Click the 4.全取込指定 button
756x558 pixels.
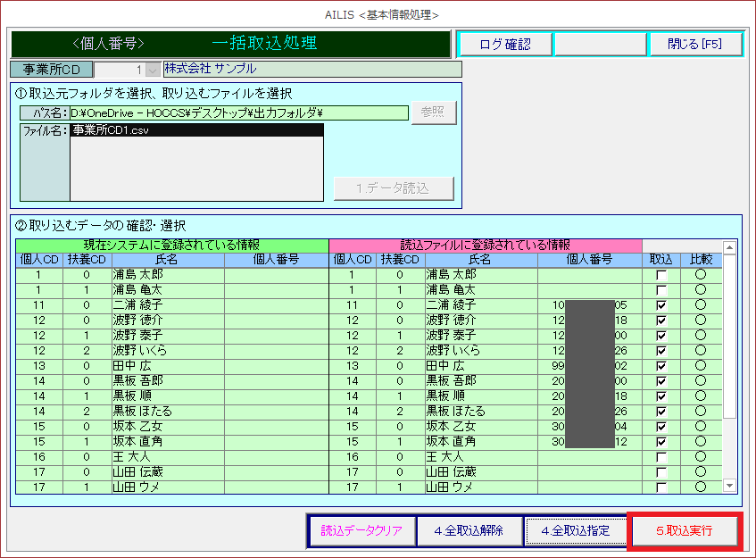575,530
